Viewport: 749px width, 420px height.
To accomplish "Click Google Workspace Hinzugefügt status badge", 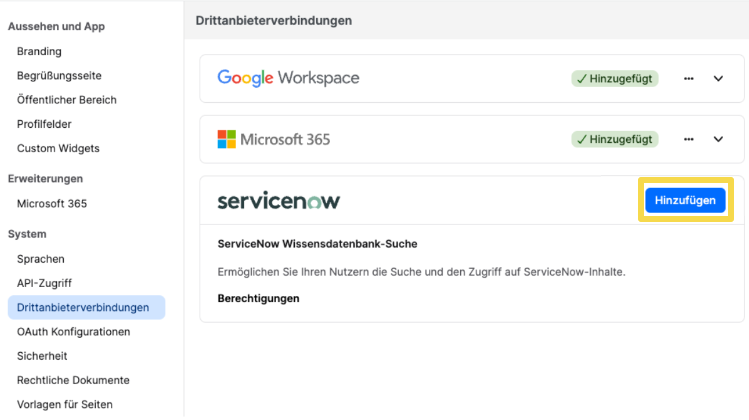I will [615, 79].
